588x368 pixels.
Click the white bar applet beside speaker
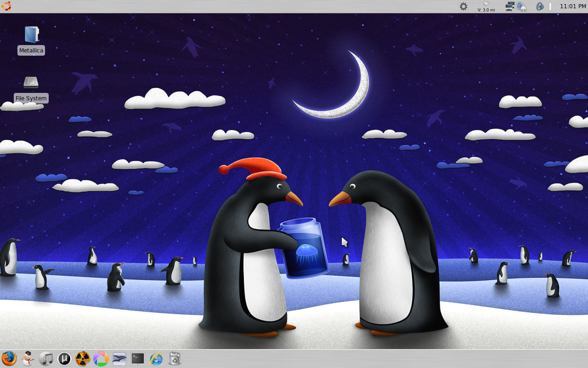(550, 6)
